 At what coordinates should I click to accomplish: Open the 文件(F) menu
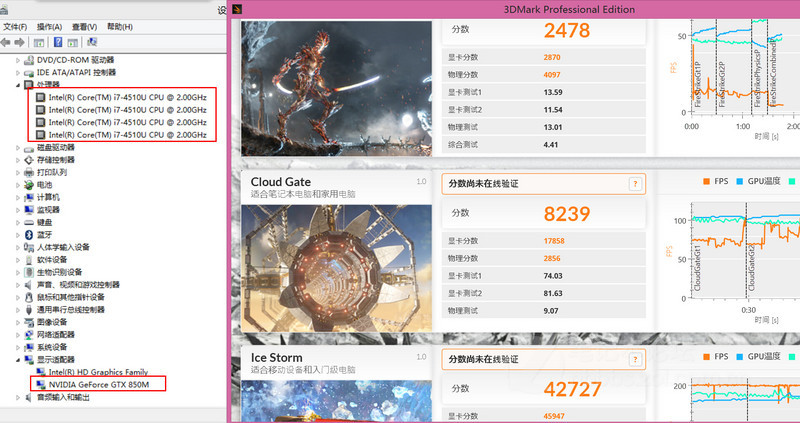click(x=15, y=27)
